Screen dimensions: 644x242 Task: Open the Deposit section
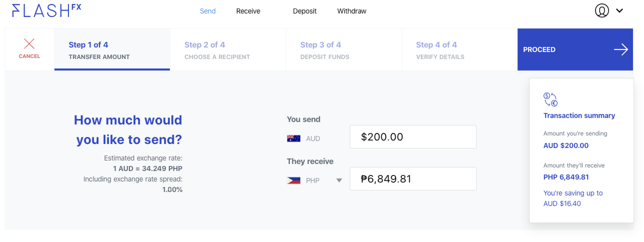point(305,11)
